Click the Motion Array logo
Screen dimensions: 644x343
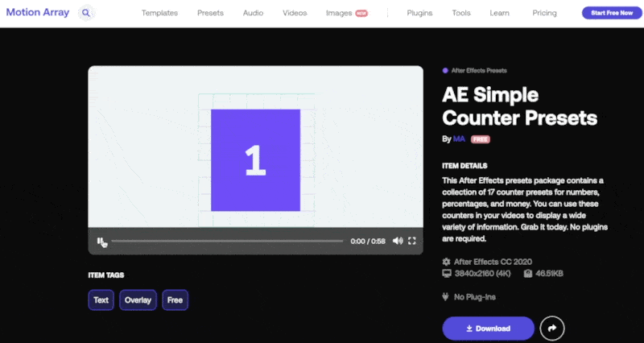[x=37, y=12]
